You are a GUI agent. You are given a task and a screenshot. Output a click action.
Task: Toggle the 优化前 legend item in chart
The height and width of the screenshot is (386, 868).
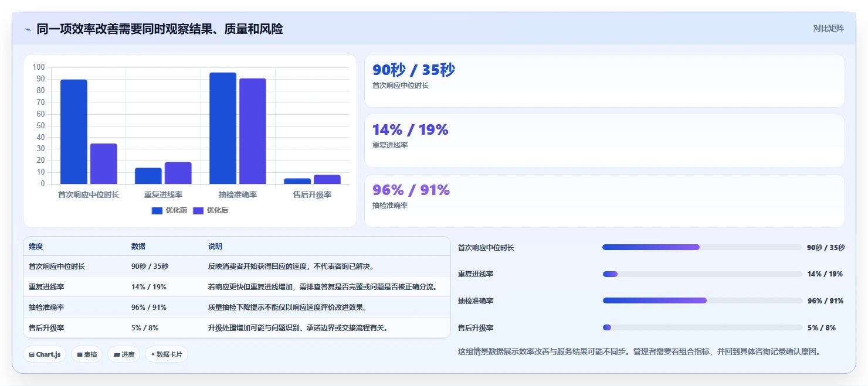click(x=169, y=210)
